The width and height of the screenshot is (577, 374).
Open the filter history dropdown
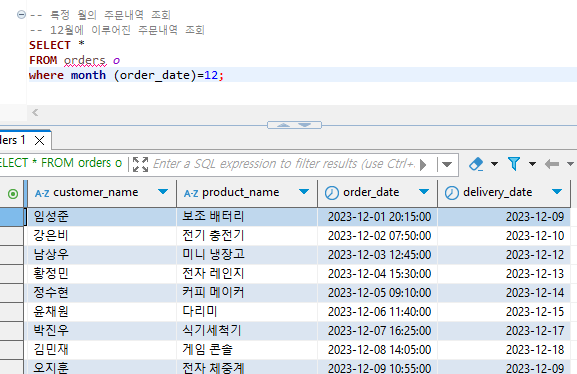pos(447,164)
